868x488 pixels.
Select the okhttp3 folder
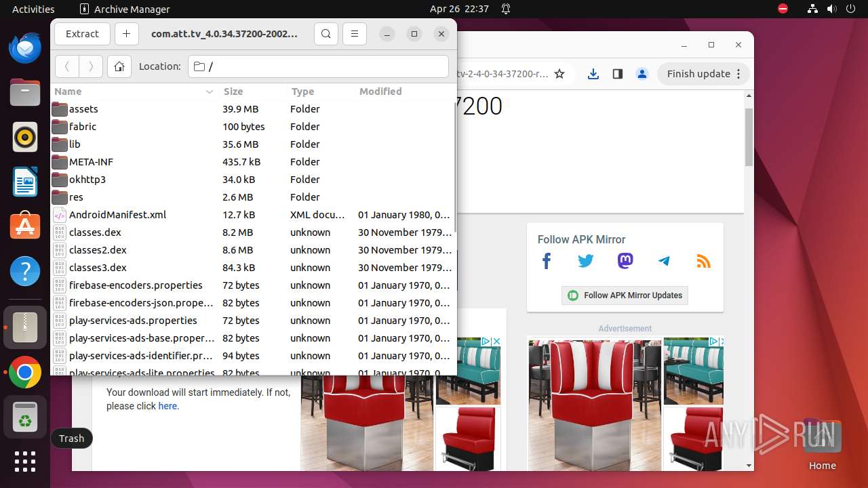[252, 180]
